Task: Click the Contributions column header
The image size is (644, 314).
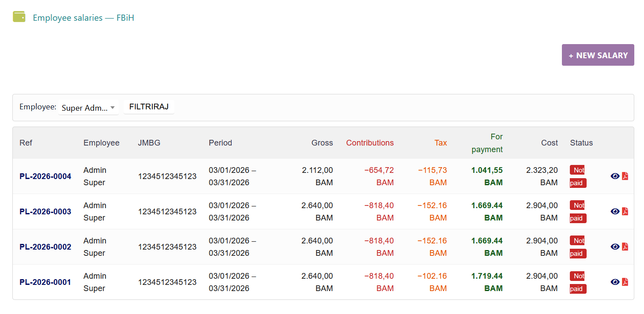Action: coord(370,143)
